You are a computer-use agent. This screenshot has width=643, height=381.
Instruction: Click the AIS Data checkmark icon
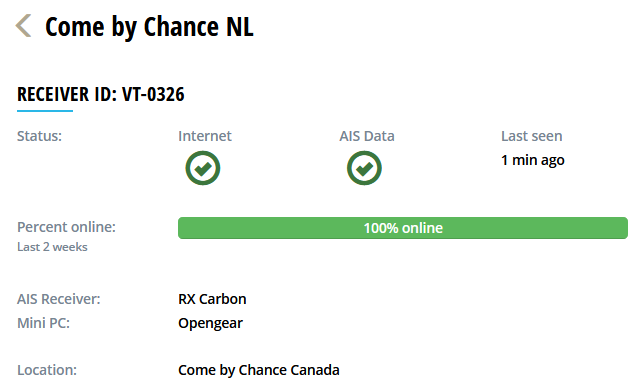[x=364, y=168]
